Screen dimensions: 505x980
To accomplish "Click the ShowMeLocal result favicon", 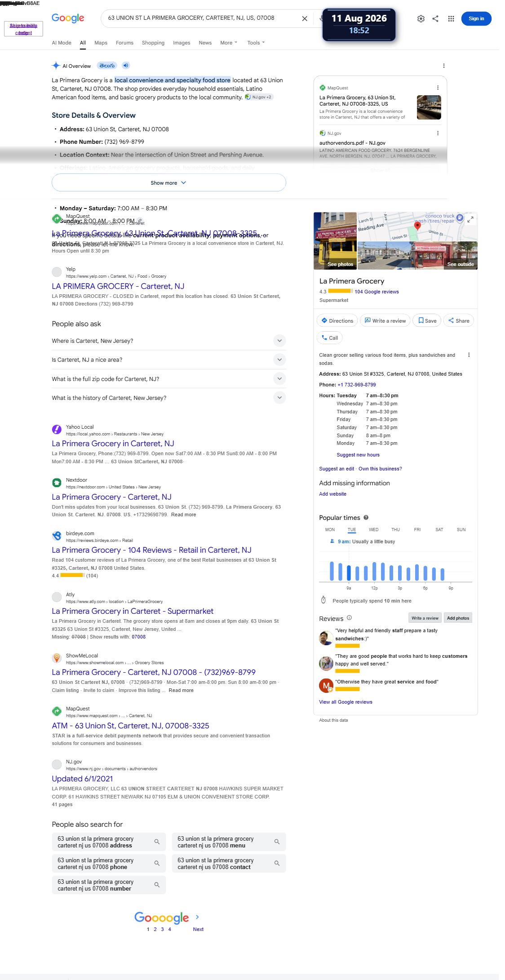I will coord(57,658).
